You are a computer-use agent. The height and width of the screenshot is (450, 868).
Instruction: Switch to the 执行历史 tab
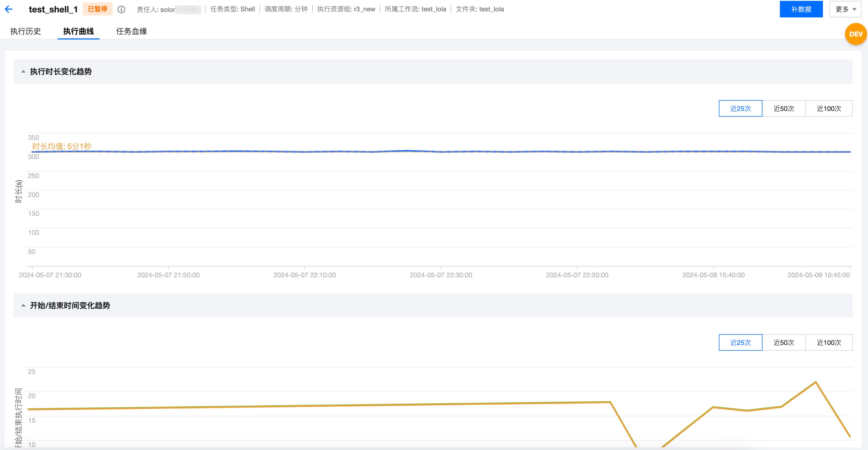pos(26,31)
